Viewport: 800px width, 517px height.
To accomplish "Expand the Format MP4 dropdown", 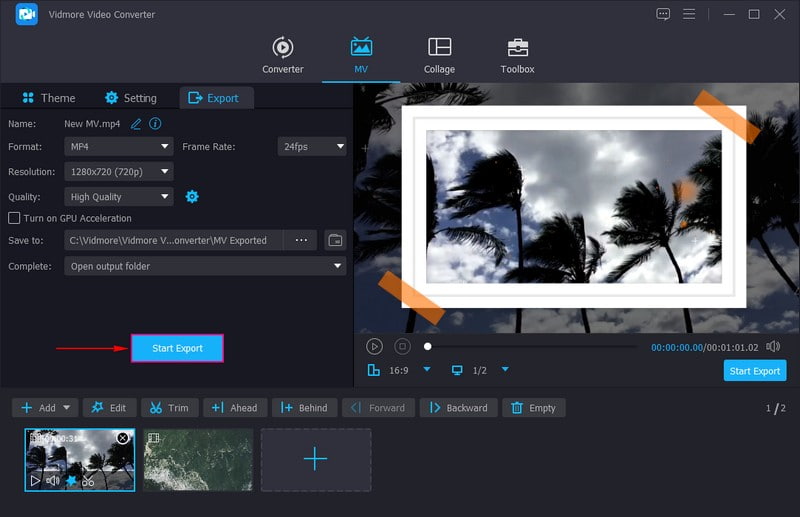I will point(119,146).
